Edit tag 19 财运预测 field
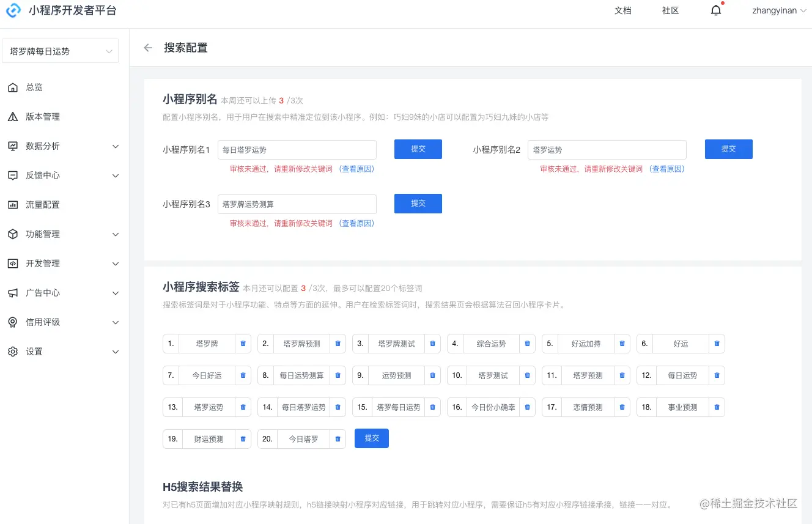Image resolution: width=812 pixels, height=524 pixels. click(209, 439)
